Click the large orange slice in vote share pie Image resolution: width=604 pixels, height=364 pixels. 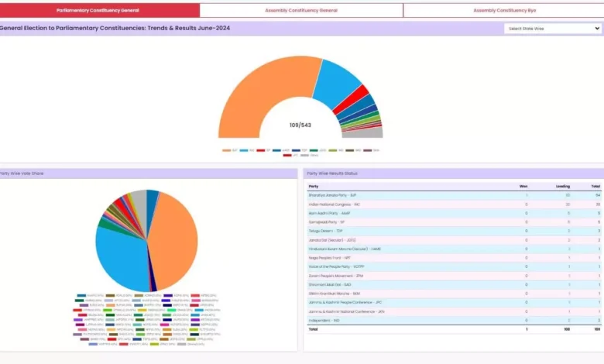(x=175, y=239)
